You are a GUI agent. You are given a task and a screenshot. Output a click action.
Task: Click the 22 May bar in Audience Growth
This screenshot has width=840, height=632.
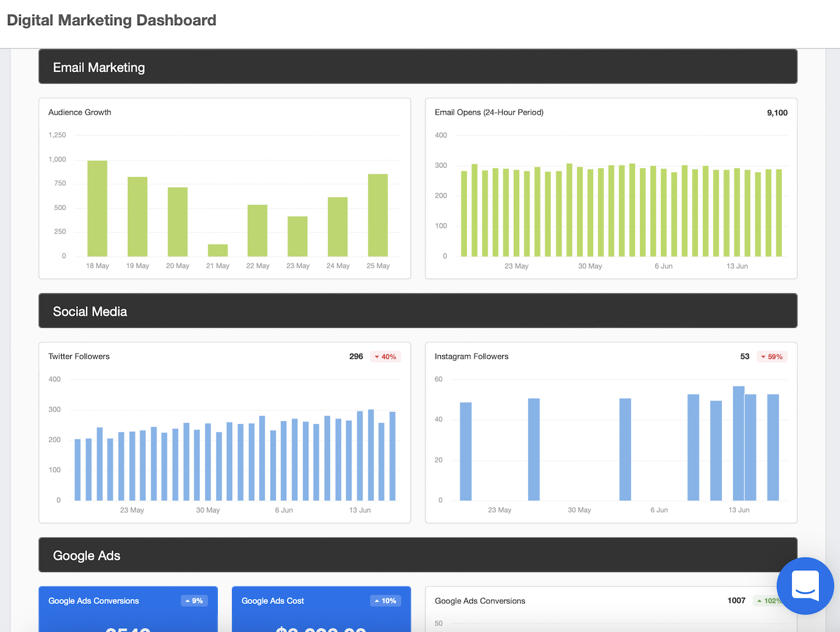tap(257, 231)
